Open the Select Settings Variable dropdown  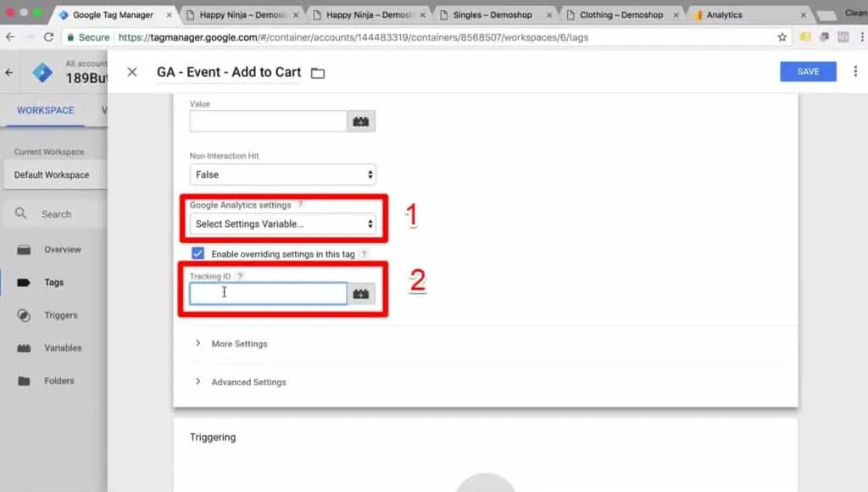pos(282,224)
